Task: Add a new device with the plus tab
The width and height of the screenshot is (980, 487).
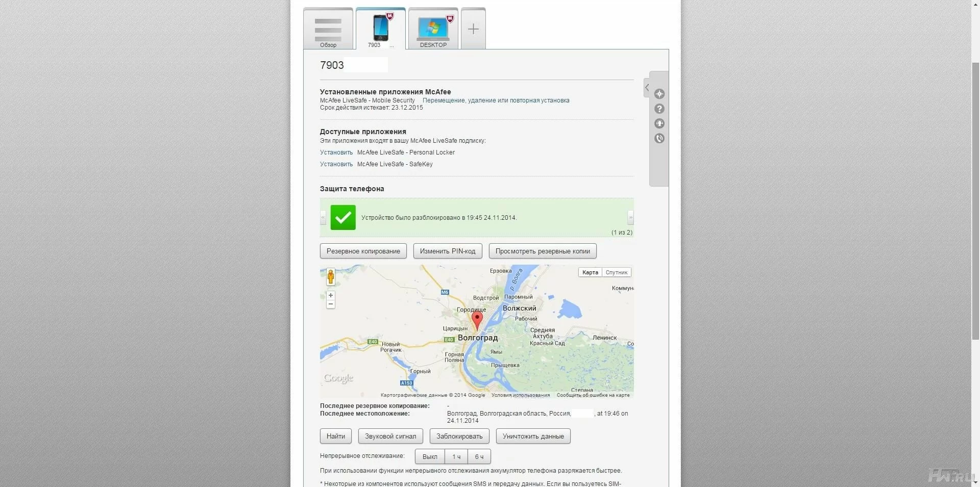Action: tap(473, 29)
